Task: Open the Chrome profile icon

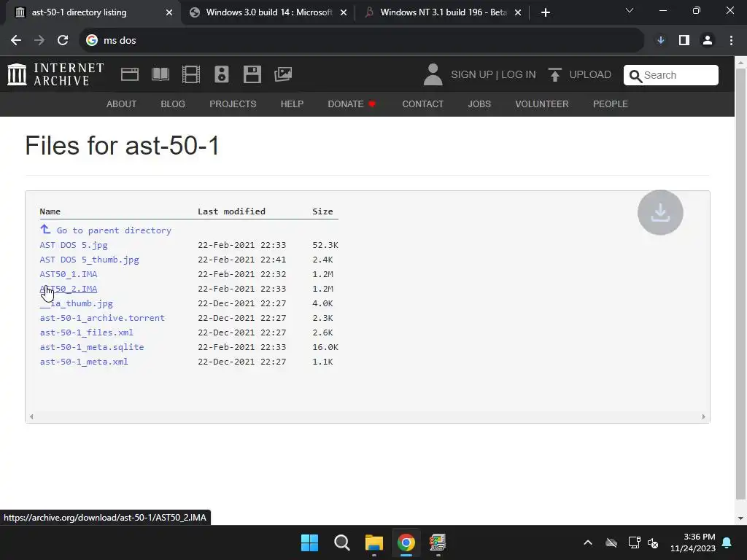Action: pyautogui.click(x=708, y=41)
